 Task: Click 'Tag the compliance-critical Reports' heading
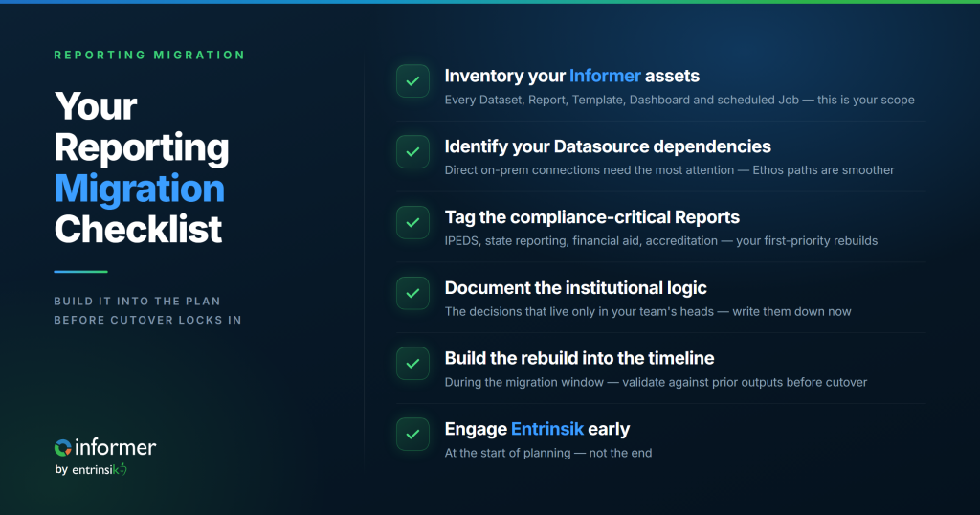click(591, 217)
